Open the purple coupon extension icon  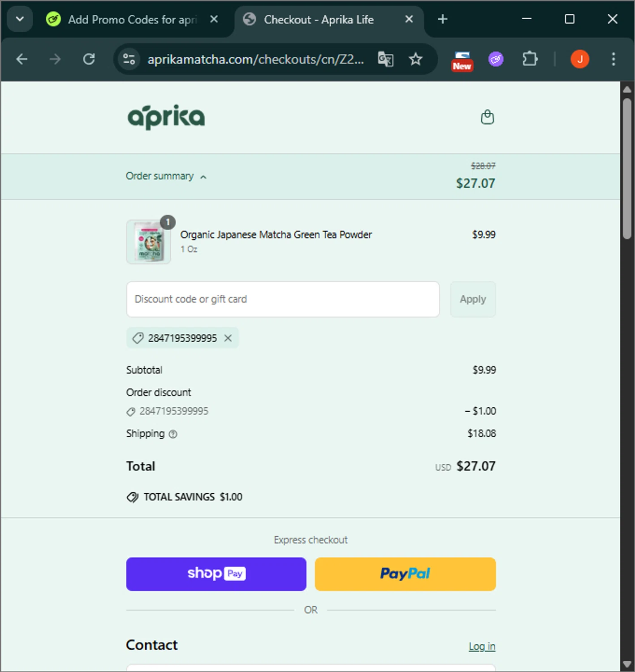click(496, 59)
